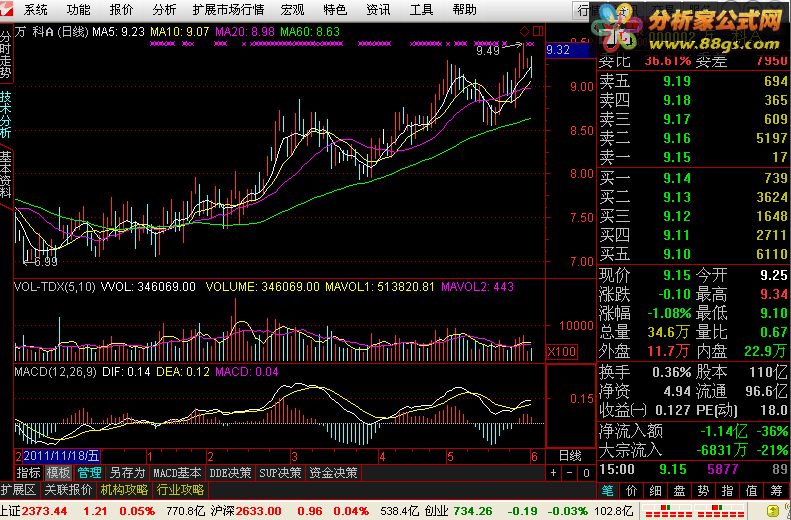The height and width of the screenshot is (520, 791).
Task: Open the 报价 menu
Action: tap(121, 10)
